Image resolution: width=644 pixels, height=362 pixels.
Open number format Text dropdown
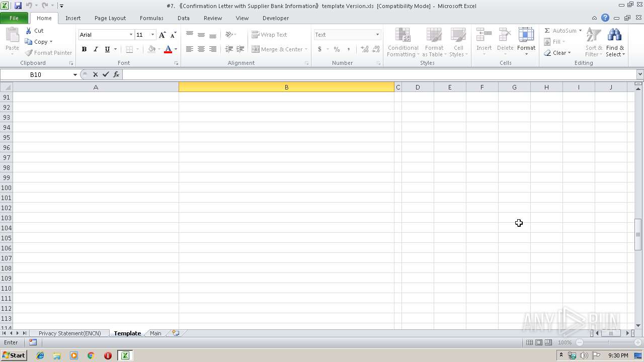[377, 35]
